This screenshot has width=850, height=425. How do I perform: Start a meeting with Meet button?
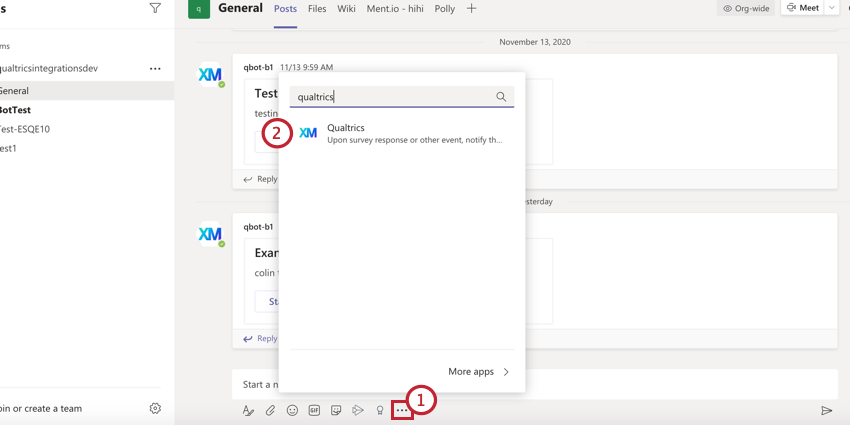803,8
